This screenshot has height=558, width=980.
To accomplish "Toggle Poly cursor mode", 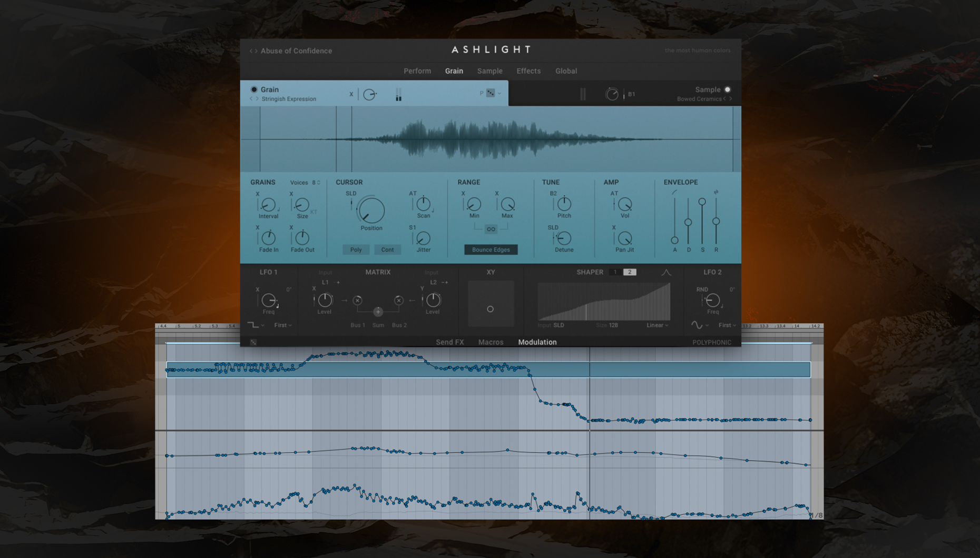I will point(356,250).
